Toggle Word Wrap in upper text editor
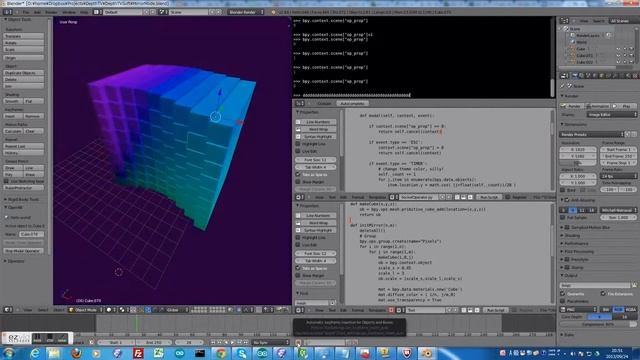 pyautogui.click(x=316, y=129)
